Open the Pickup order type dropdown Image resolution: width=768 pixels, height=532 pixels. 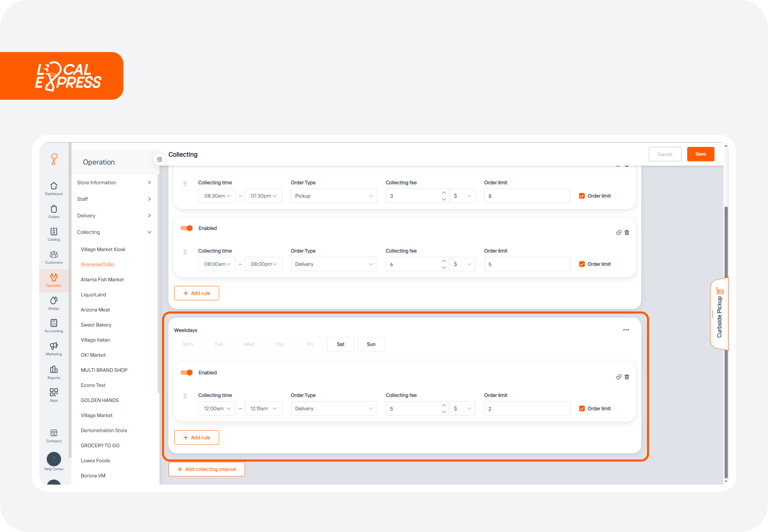pos(334,196)
